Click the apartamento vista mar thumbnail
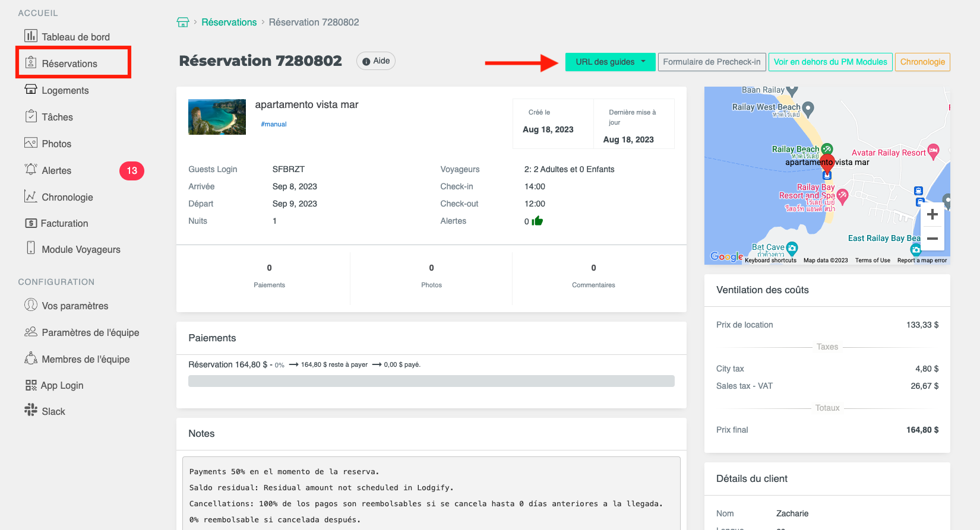The height and width of the screenshot is (530, 980). pyautogui.click(x=217, y=117)
